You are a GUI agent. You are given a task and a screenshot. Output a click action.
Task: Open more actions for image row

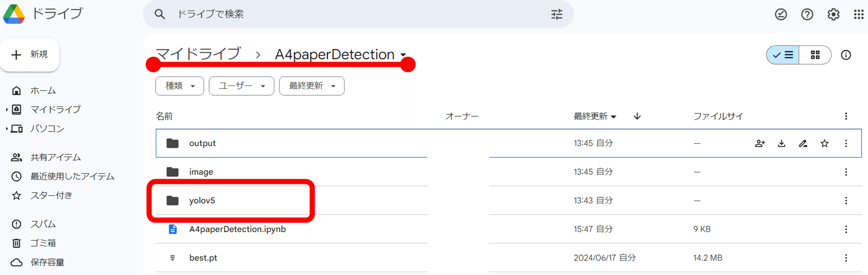pos(846,172)
